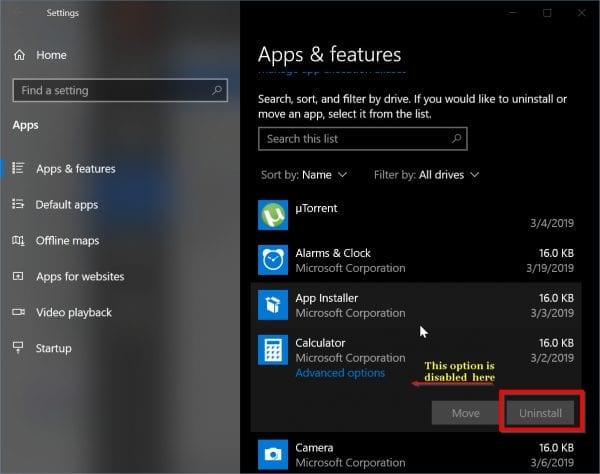Click the Home icon in sidebar

pyautogui.click(x=19, y=55)
